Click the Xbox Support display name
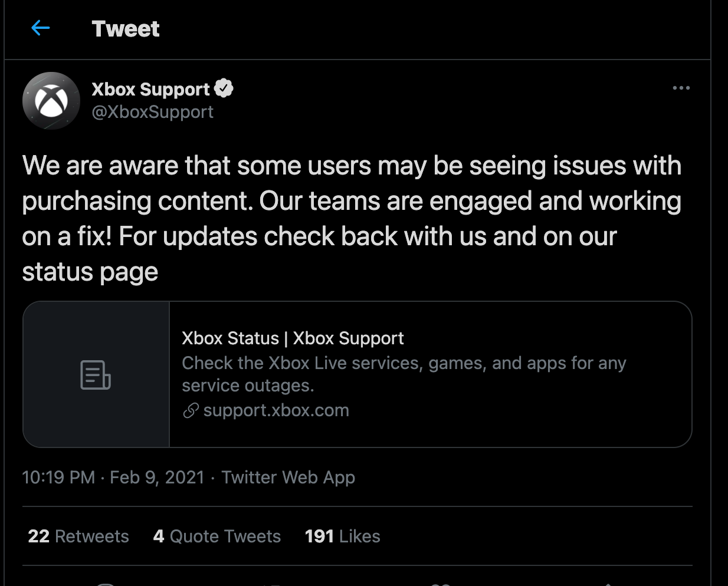Viewport: 728px width, 586px height. click(150, 89)
